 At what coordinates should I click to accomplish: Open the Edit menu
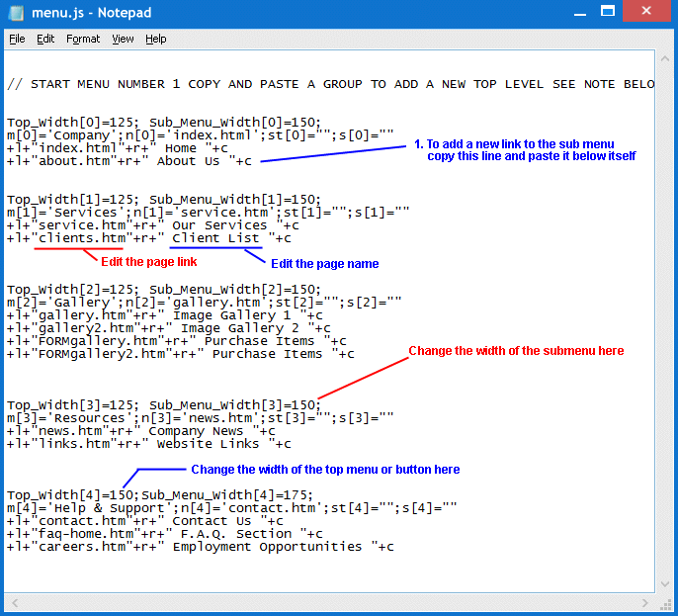tap(45, 39)
